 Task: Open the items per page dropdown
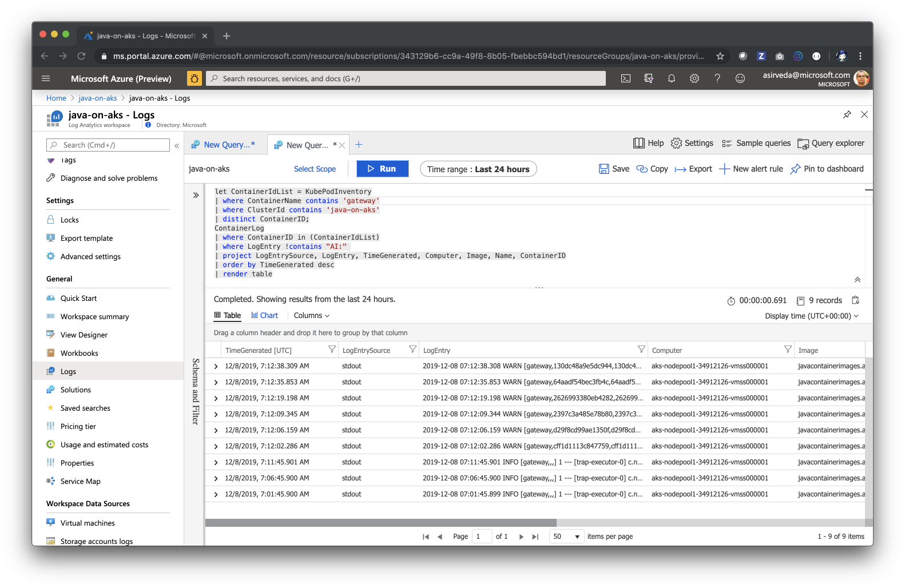(x=566, y=537)
